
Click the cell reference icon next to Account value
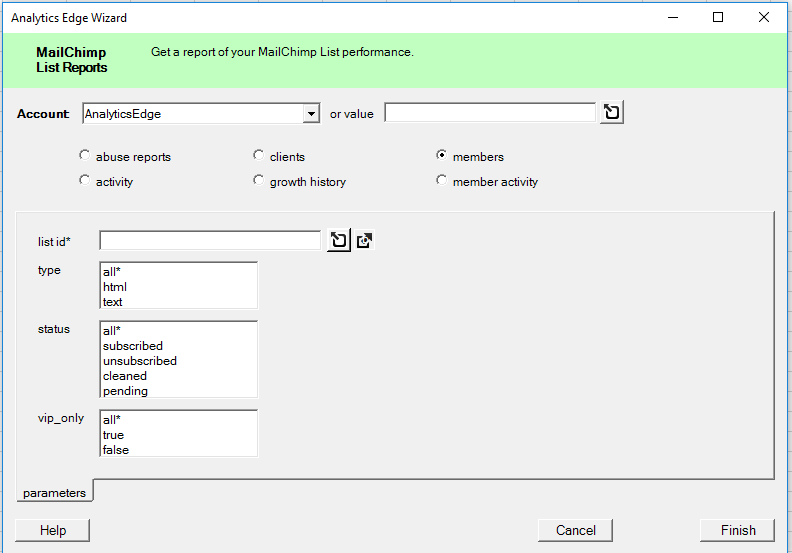pos(612,112)
